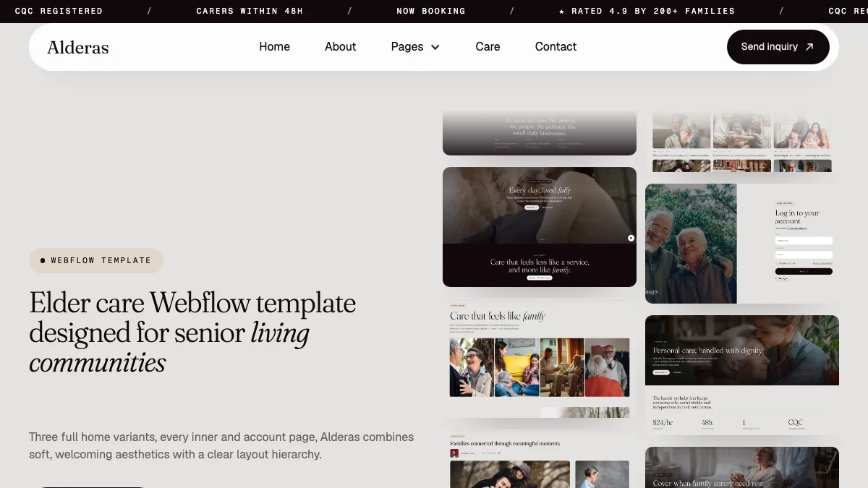The height and width of the screenshot is (488, 868).
Task: Click the 'Carers within 48h' ticker text
Action: (250, 11)
